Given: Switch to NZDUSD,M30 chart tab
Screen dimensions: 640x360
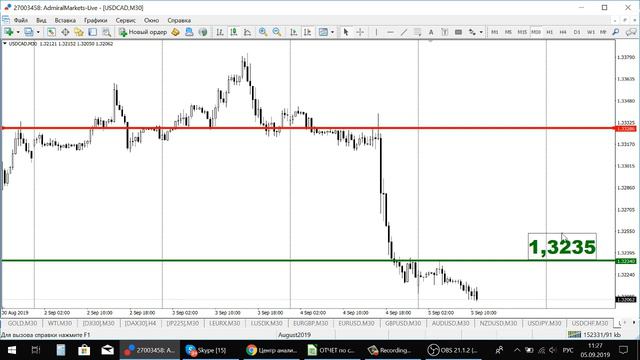Looking at the screenshot, I should (x=498, y=323).
